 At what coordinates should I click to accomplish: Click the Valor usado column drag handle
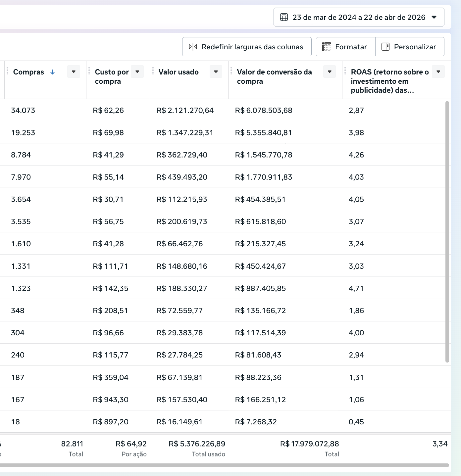[153, 71]
